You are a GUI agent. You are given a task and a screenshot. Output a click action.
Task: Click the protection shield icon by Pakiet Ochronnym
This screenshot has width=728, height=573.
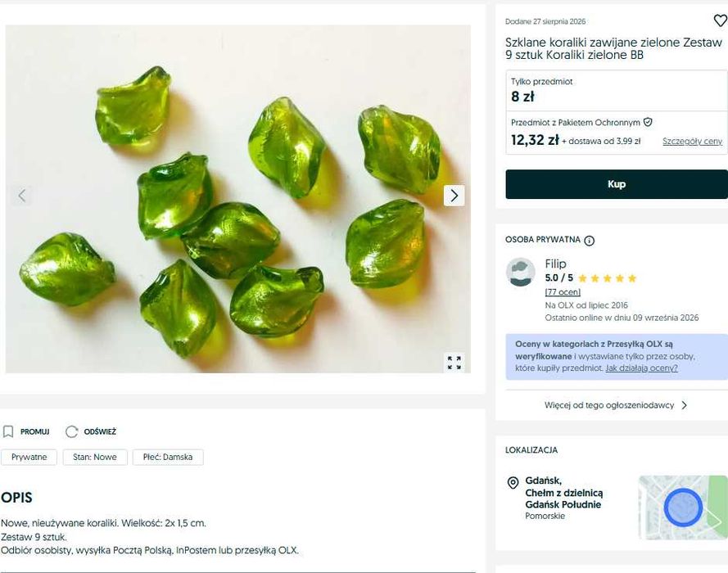click(x=648, y=122)
